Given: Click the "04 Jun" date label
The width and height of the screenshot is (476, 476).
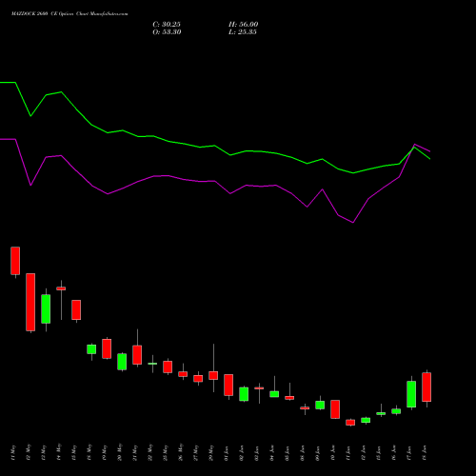Looking at the screenshot, I should tap(272, 453).
